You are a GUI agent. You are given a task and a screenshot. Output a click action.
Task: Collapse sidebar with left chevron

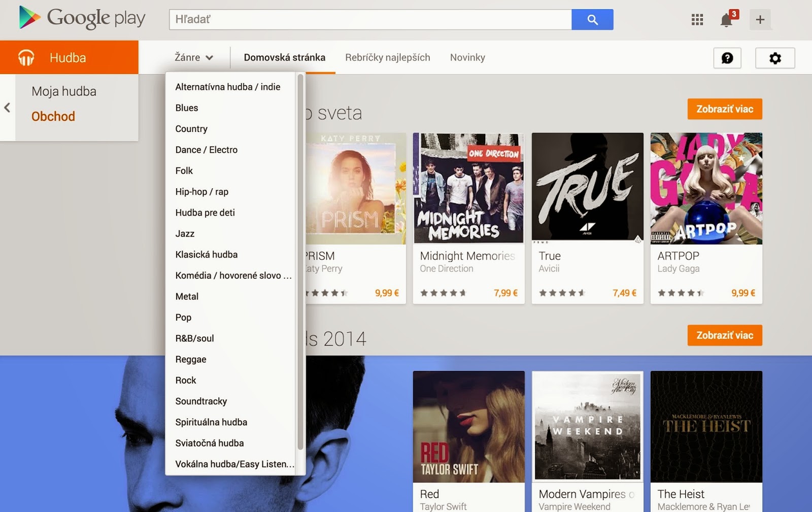pos(7,108)
